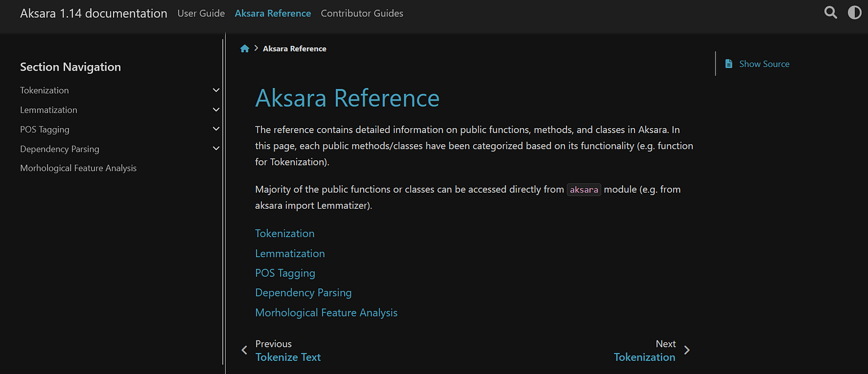Go to Aksara 1.14 documentation home
This screenshot has width=868, height=374.
pyautogui.click(x=94, y=13)
